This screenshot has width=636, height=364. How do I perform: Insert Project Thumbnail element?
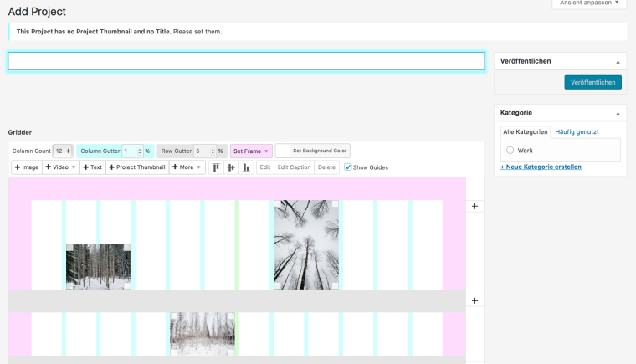[136, 167]
